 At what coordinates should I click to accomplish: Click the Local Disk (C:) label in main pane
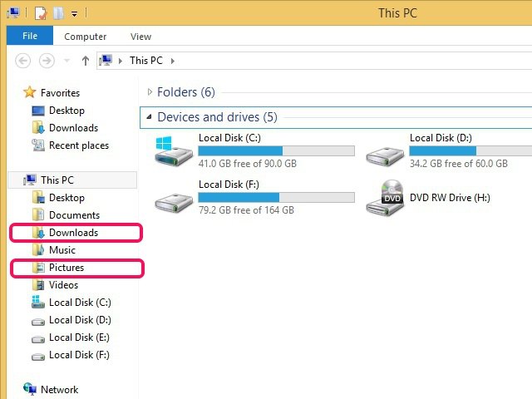229,138
